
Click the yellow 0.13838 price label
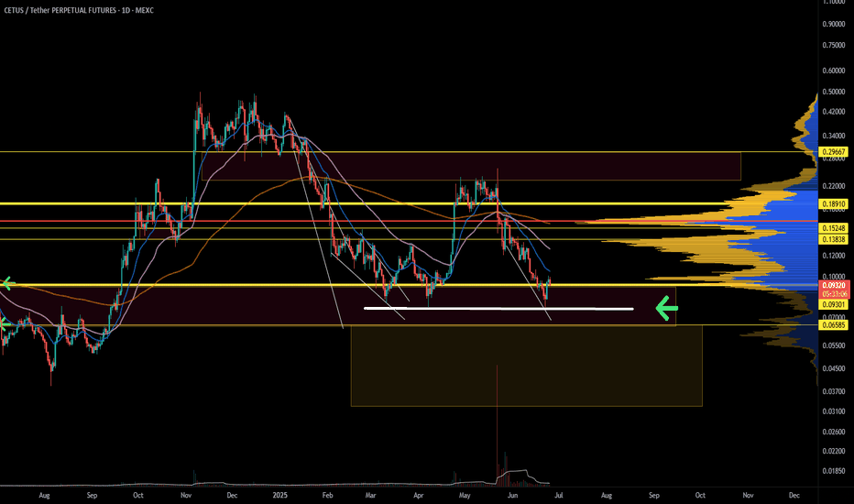tap(833, 239)
